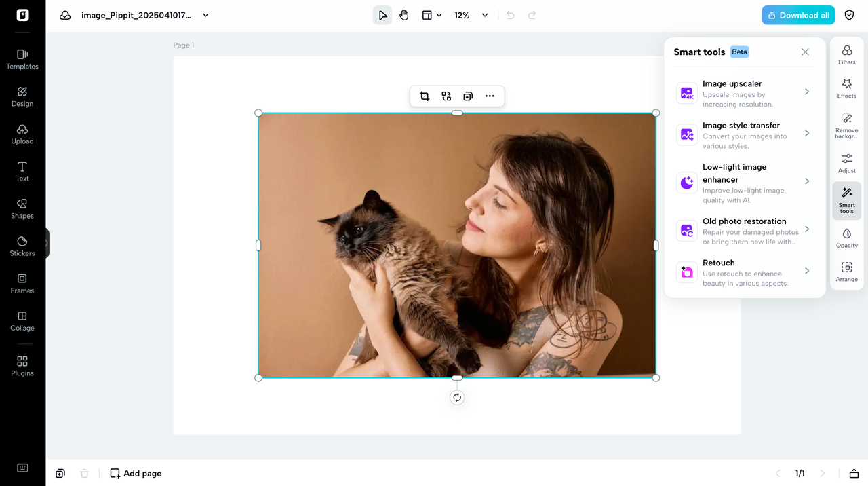Open the Retouch tool
This screenshot has width=868, height=486.
[744, 272]
